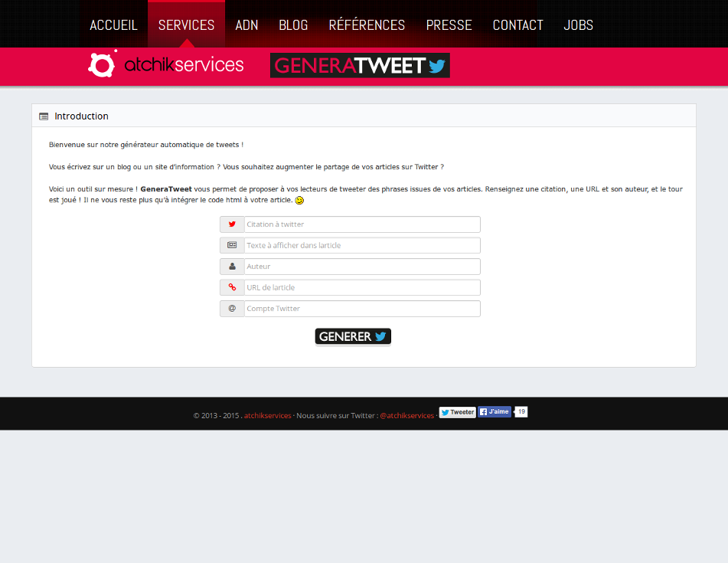
Task: Go to the CONTACT page
Action: 517,25
